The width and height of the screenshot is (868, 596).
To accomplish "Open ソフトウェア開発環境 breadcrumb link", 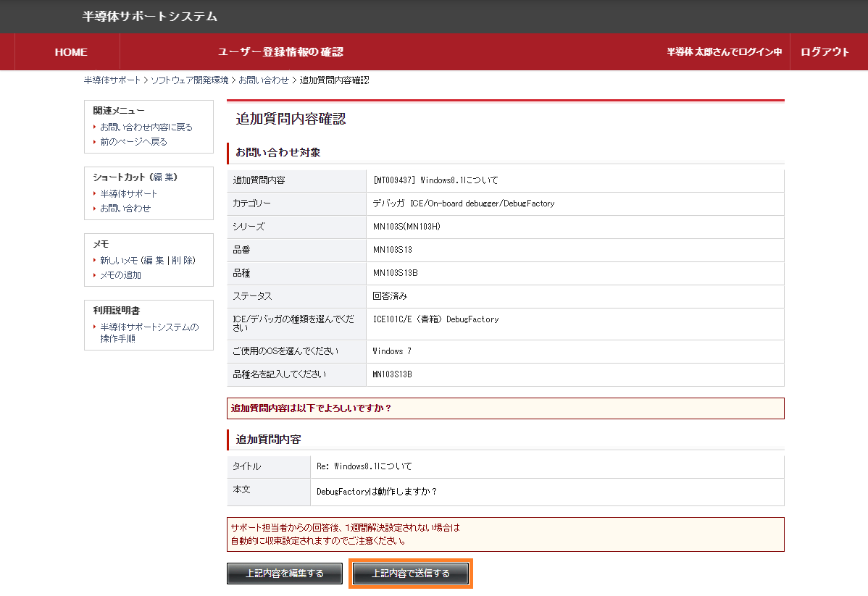I will pyautogui.click(x=189, y=80).
